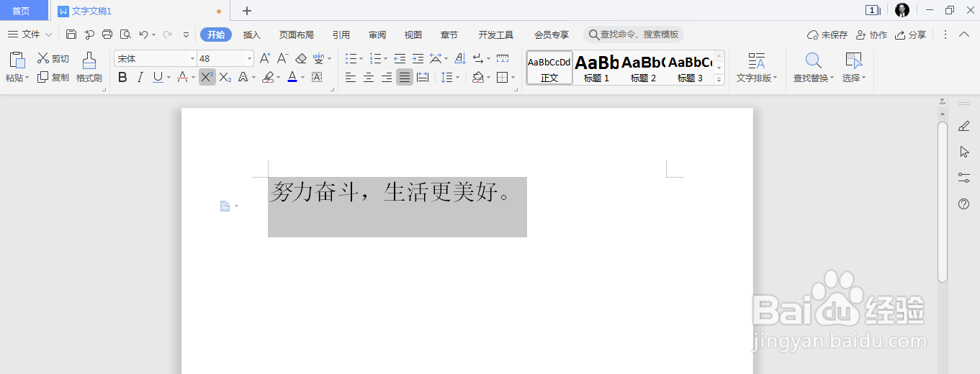This screenshot has width=980, height=374.
Task: Click the Print icon
Action: coord(107,35)
